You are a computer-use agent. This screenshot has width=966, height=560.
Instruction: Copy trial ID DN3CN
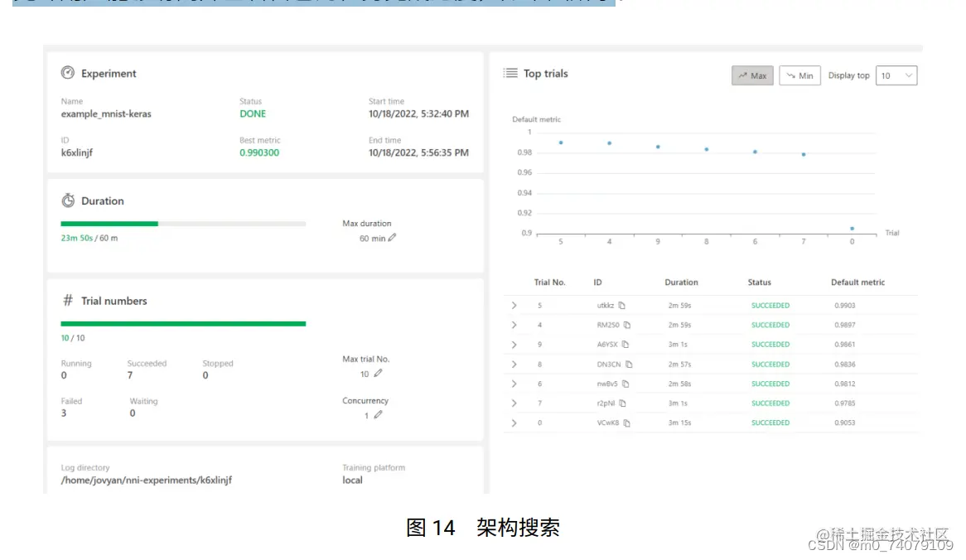pos(629,364)
